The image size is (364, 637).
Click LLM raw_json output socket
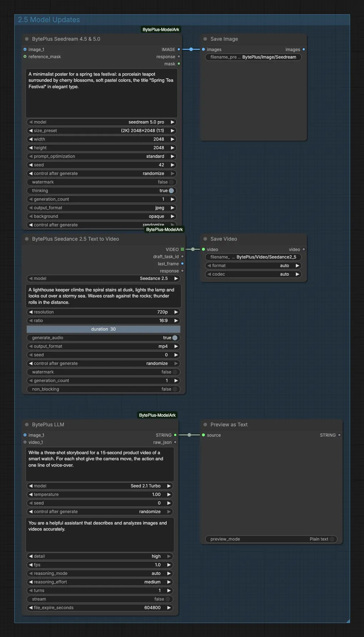tap(175, 442)
